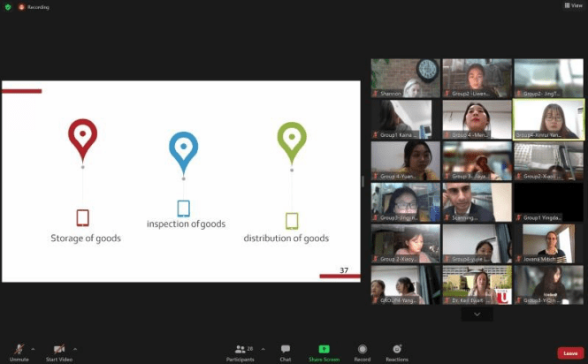Expand the arrow next to Participants
This screenshot has width=588, height=364.
click(x=263, y=349)
